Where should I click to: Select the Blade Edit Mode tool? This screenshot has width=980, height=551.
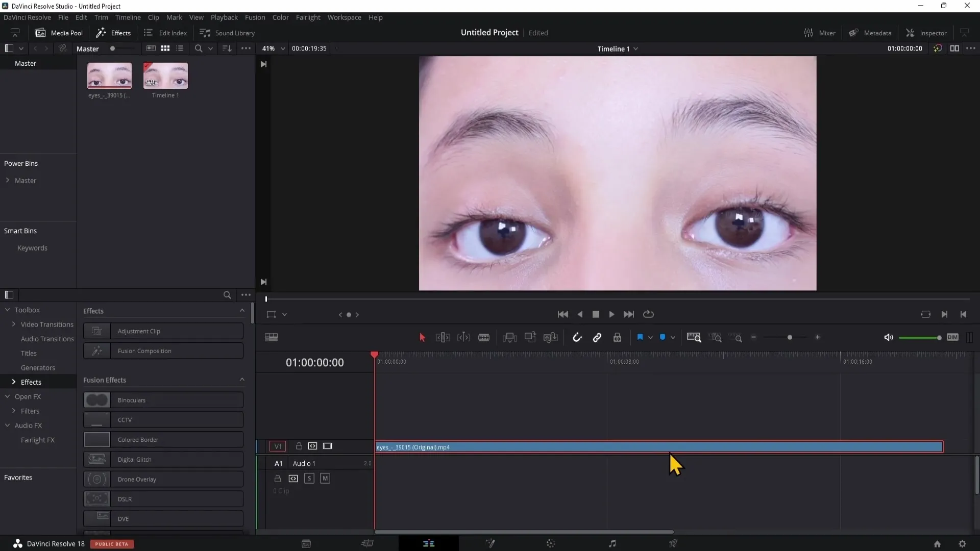coord(484,337)
